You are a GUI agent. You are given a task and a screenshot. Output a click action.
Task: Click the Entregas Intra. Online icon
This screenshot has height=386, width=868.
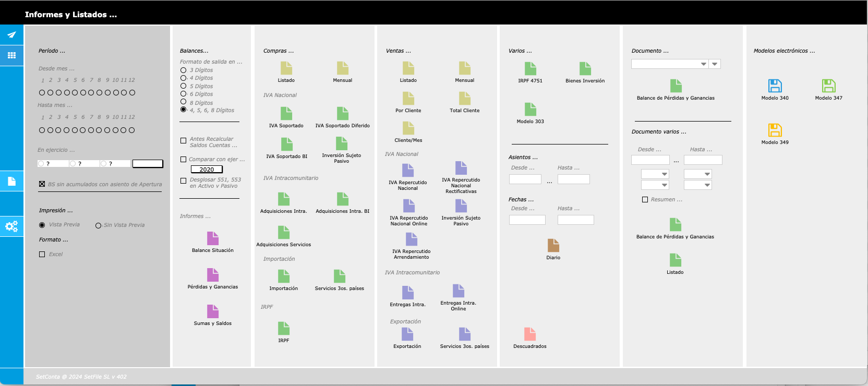[459, 291]
